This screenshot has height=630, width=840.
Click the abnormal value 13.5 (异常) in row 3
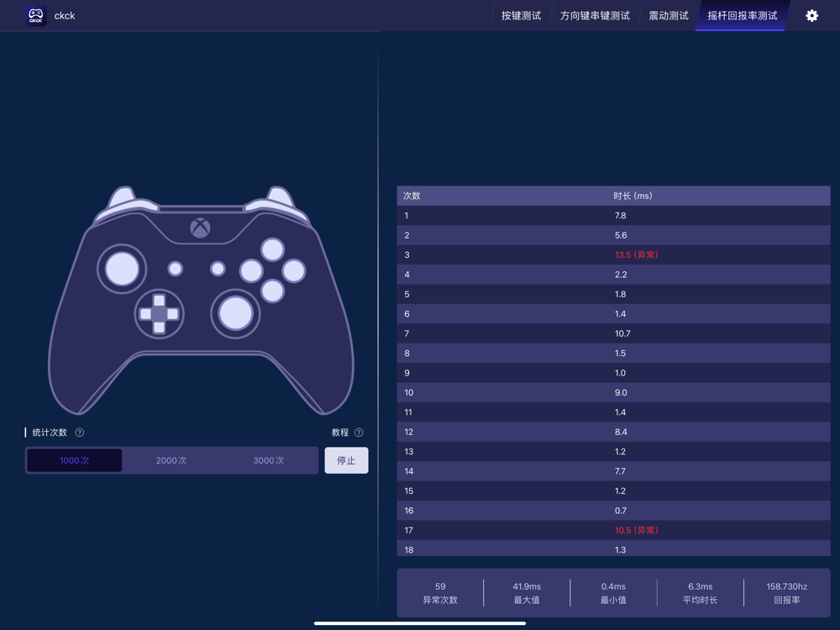(636, 255)
